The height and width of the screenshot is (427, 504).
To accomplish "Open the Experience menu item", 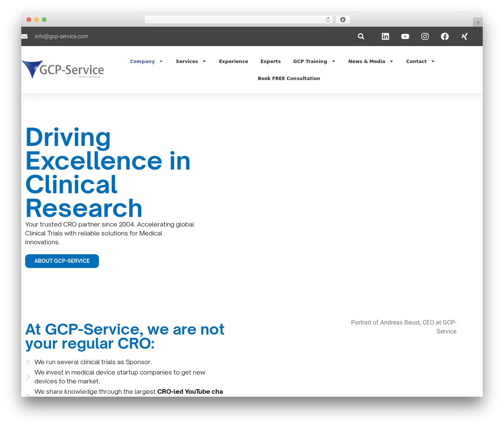I will click(x=233, y=61).
